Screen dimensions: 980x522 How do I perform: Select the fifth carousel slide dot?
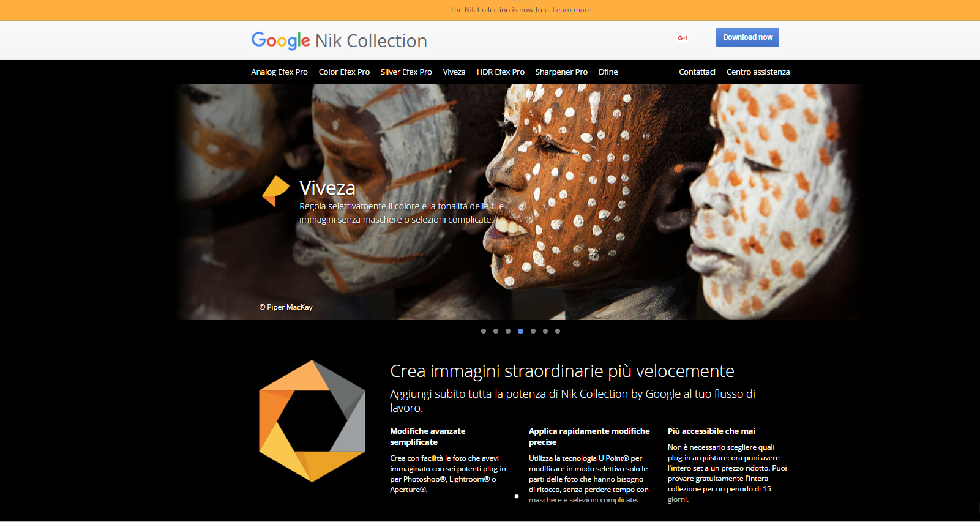click(533, 331)
